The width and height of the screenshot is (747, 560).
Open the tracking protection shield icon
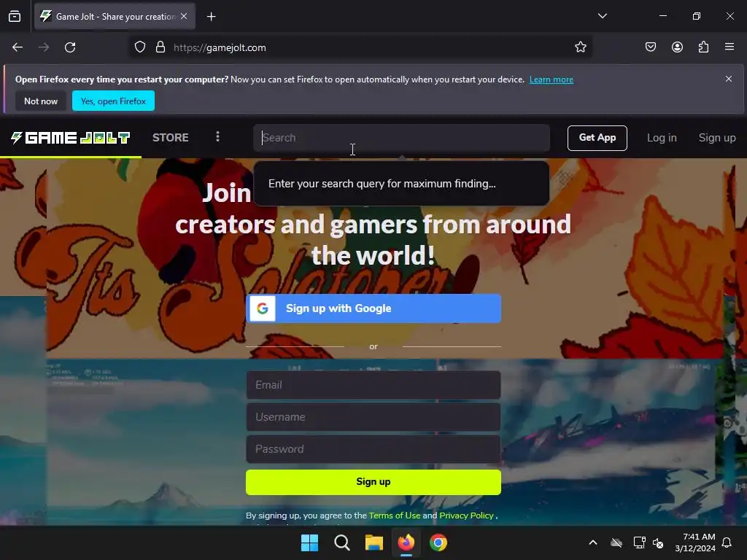[140, 47]
